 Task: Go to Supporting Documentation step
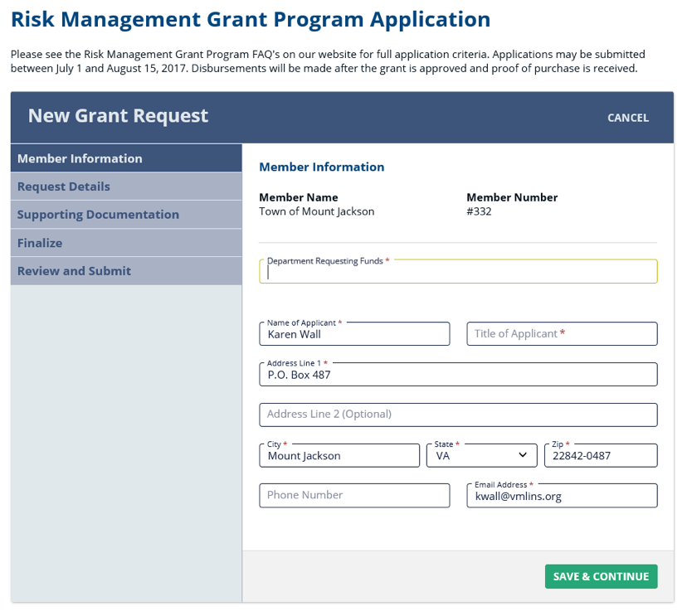click(126, 215)
